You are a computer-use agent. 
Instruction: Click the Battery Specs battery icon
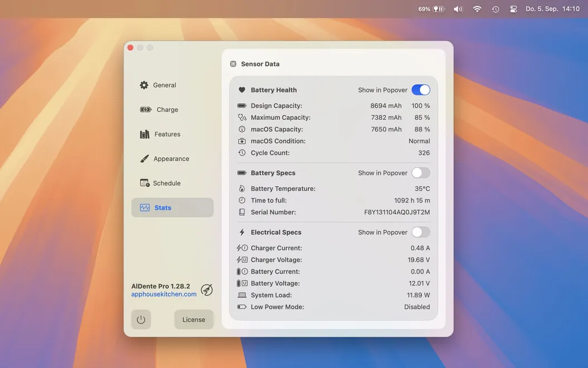pos(242,173)
